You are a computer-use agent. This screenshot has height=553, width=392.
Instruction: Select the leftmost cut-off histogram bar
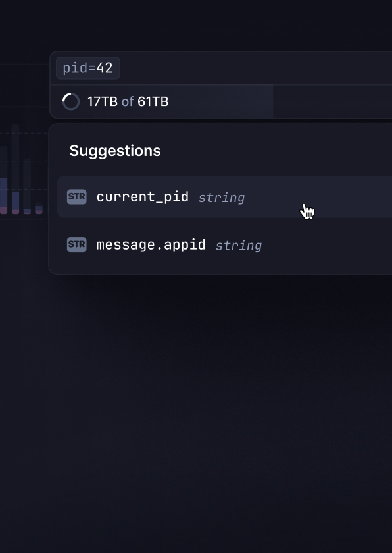point(3,180)
